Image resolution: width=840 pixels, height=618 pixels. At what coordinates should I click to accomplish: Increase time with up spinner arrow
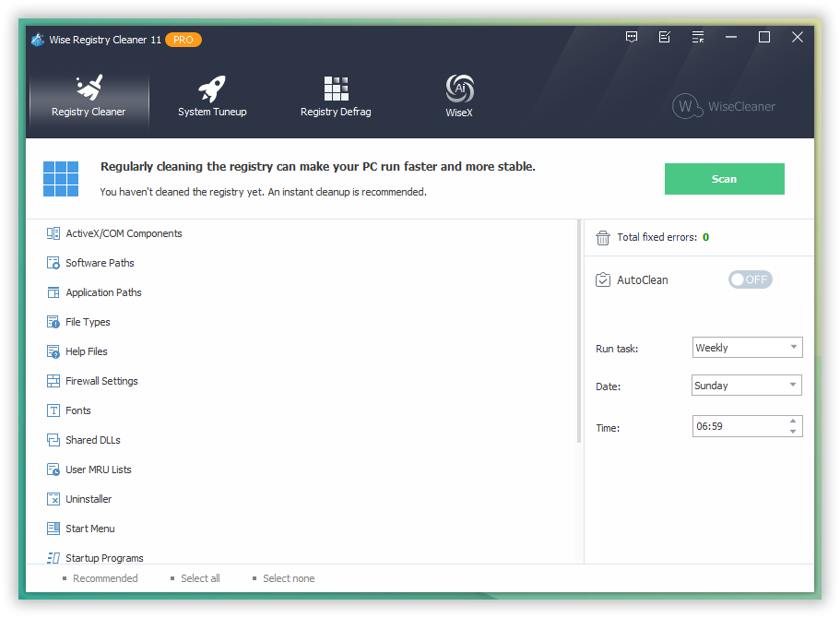coord(793,421)
